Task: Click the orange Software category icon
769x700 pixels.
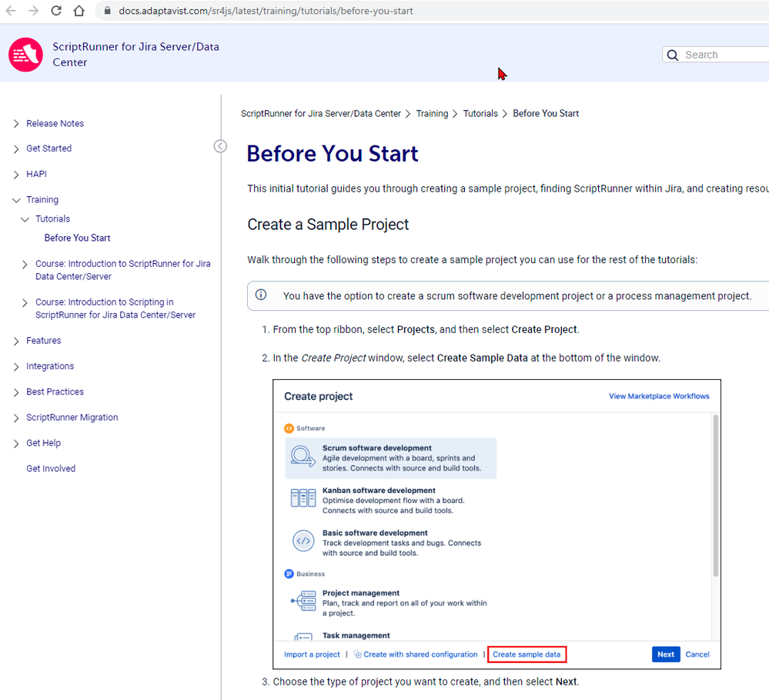Action: (x=289, y=428)
